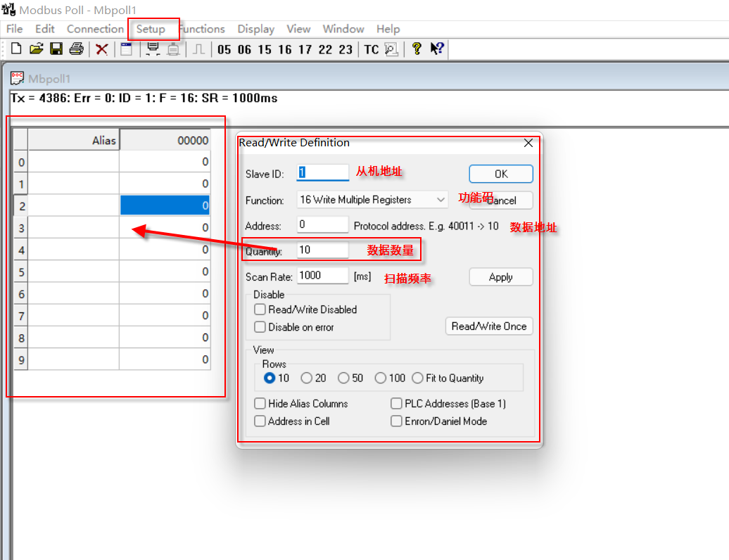The image size is (729, 560).
Task: Open the TC test center toolbar icon
Action: [x=373, y=49]
